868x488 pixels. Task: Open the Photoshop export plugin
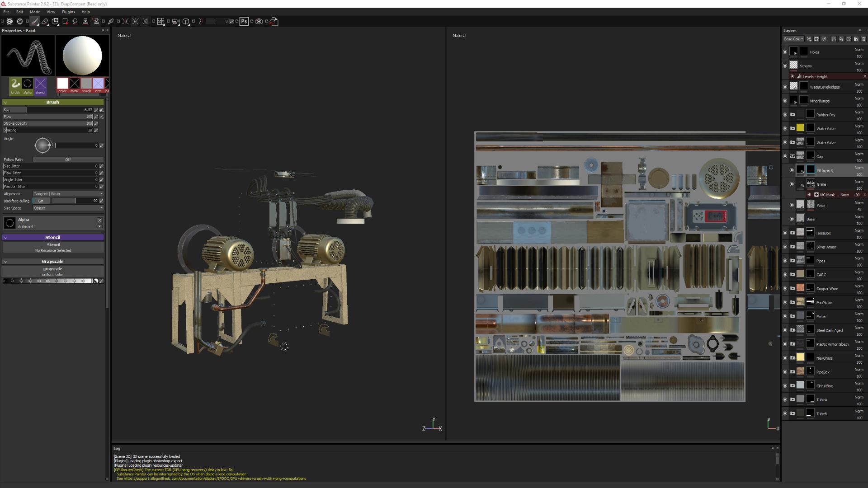coord(244,21)
